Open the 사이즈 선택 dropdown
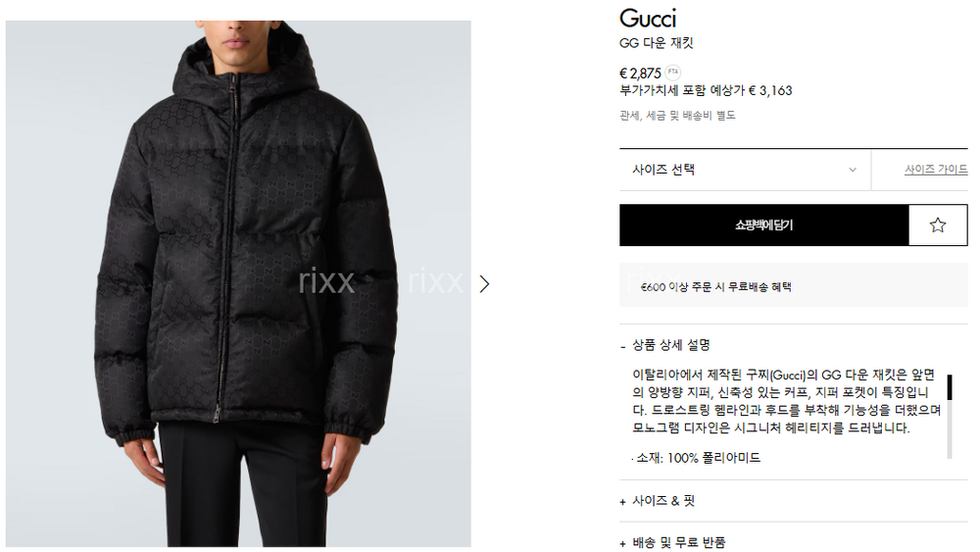This screenshot has width=980, height=552. click(745, 170)
